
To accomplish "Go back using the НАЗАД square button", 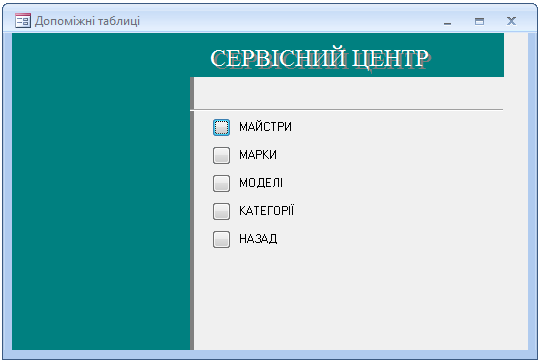I will [221, 239].
